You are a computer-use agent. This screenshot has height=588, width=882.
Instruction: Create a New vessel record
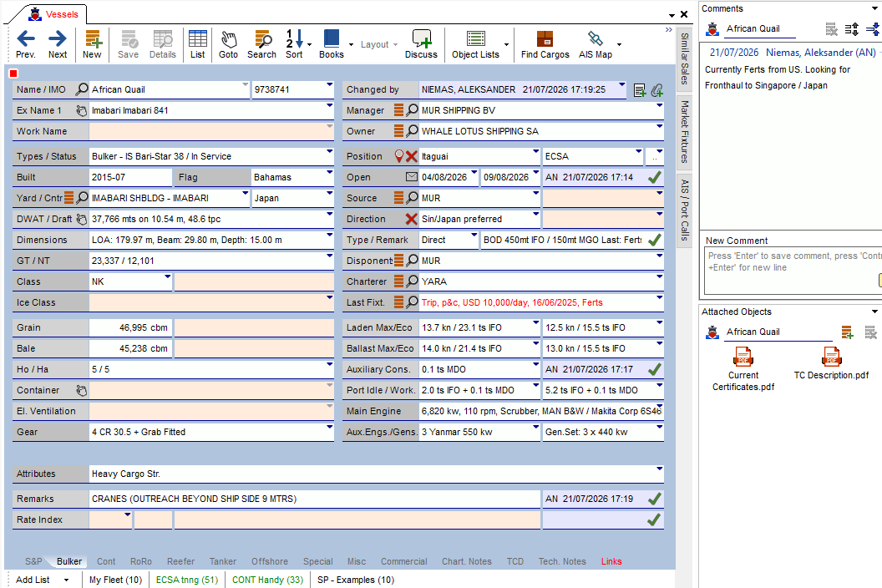(92, 44)
